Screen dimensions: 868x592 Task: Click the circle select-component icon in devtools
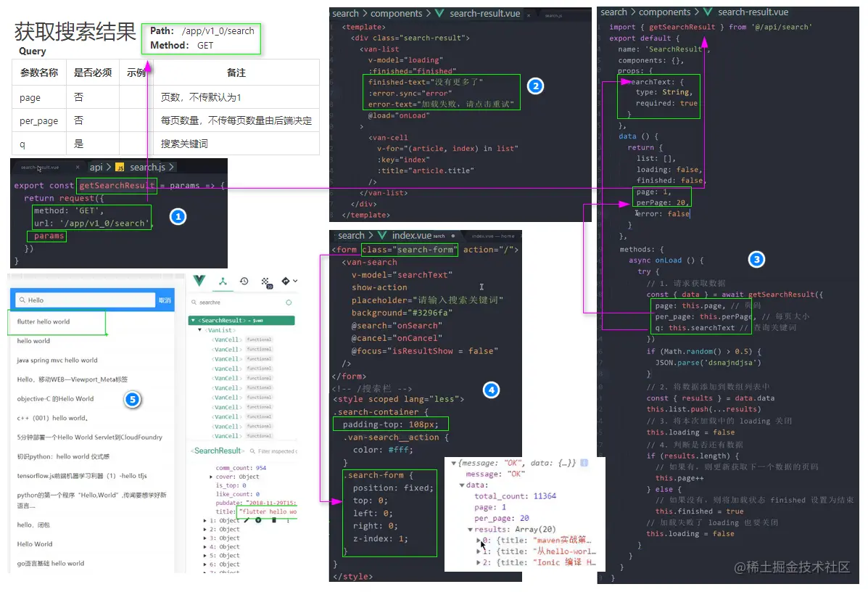(x=289, y=303)
